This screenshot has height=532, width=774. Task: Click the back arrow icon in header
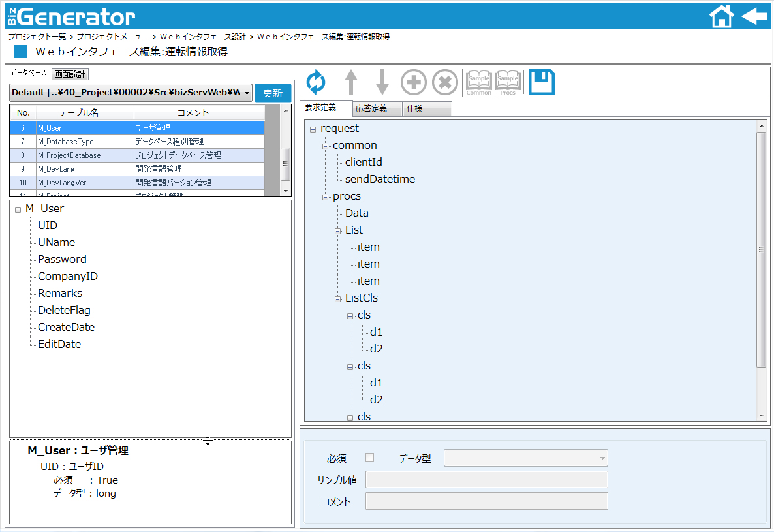click(x=754, y=16)
